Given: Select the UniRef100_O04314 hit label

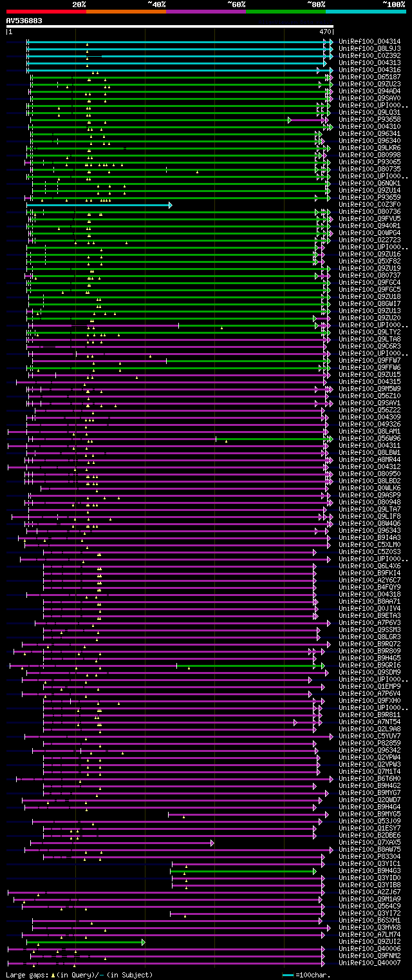Looking at the screenshot, I should click(x=370, y=42).
